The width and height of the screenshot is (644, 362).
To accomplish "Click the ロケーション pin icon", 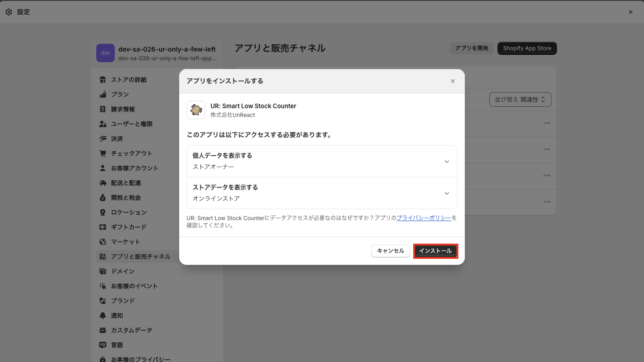I will point(103,212).
